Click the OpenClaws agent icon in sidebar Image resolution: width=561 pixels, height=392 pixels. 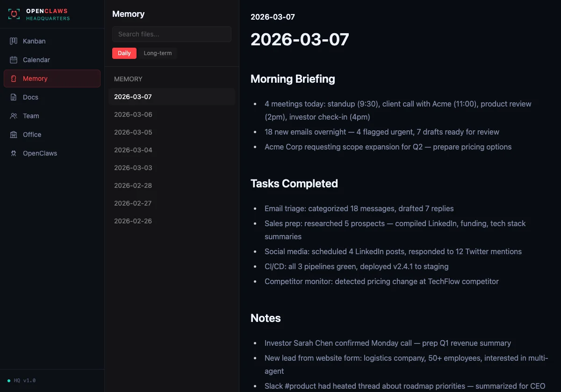click(x=14, y=153)
